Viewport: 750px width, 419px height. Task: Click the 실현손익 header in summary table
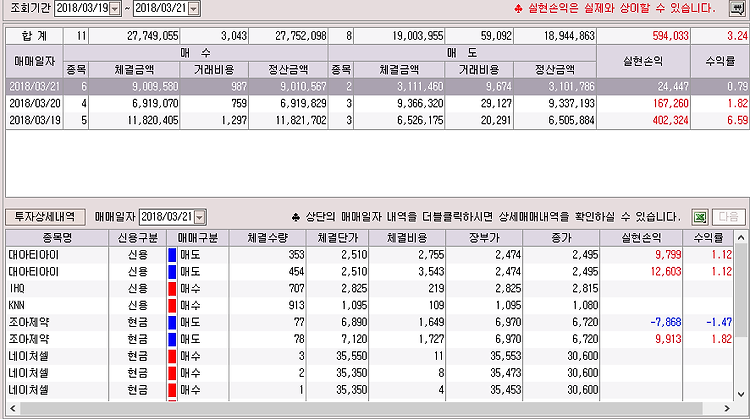tap(643, 61)
